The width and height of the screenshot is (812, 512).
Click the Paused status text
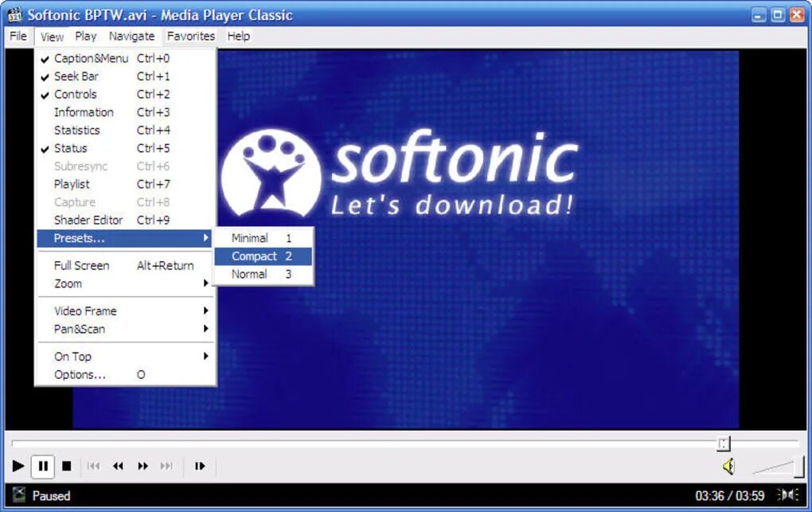click(51, 496)
